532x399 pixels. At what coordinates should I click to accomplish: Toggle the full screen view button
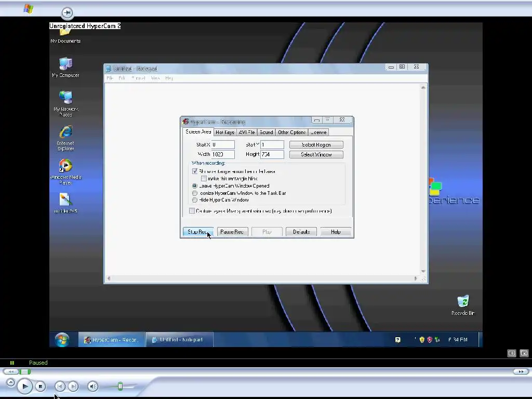(x=524, y=353)
